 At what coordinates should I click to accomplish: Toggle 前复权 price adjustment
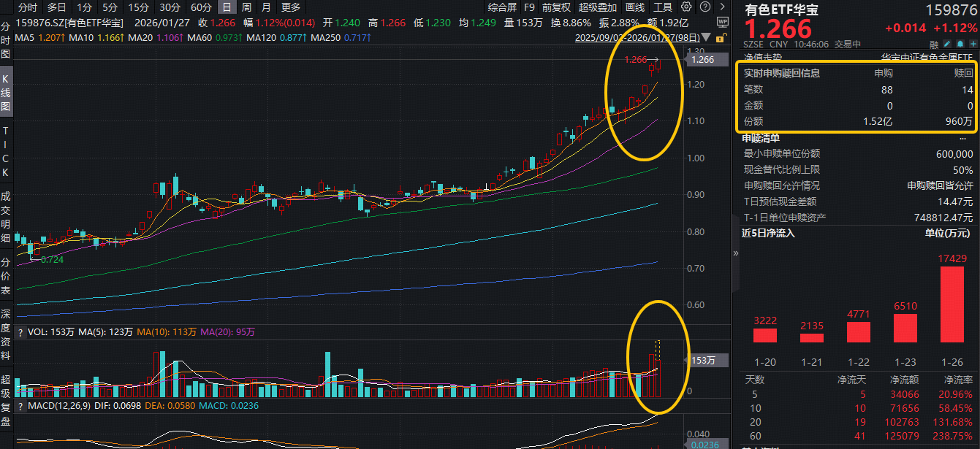coord(556,7)
